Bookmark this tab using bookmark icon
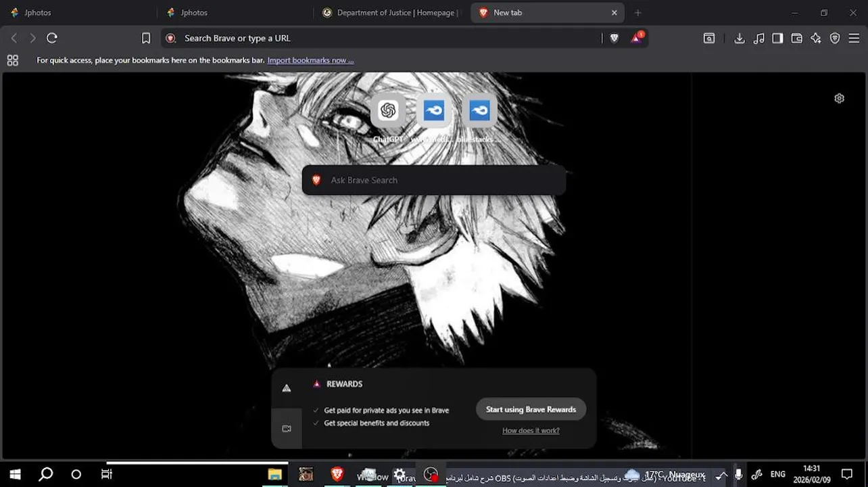This screenshot has height=487, width=868. (146, 39)
